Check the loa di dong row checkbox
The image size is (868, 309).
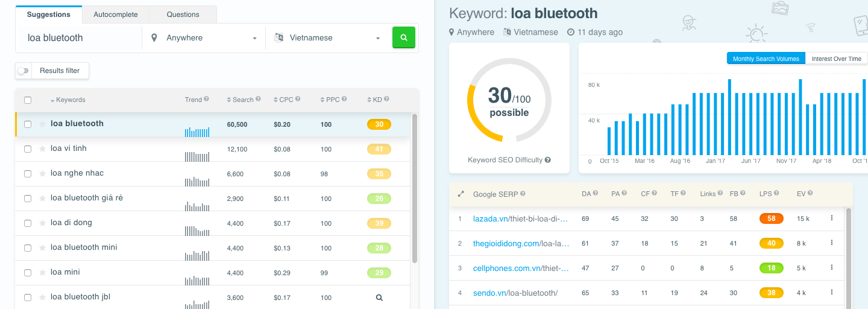tap(28, 223)
